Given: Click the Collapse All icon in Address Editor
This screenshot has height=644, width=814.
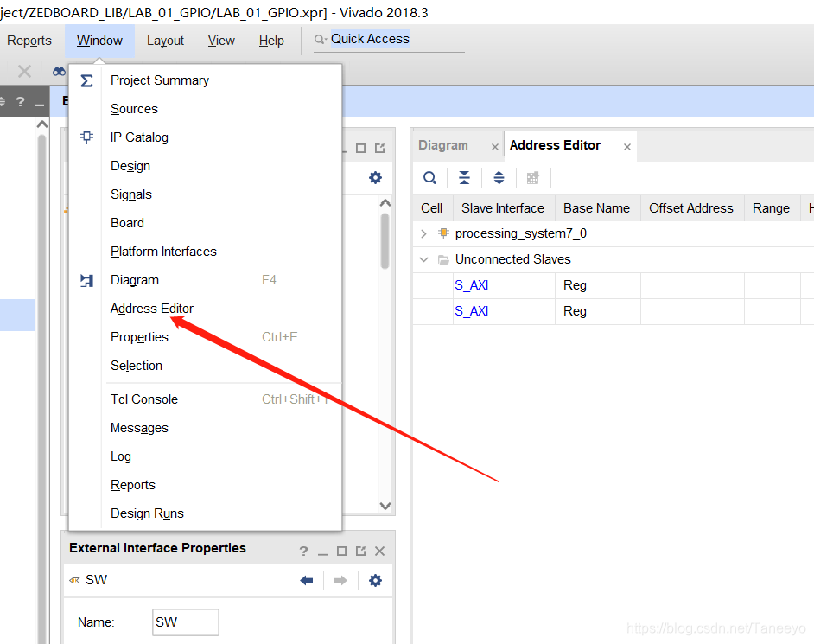Looking at the screenshot, I should point(464,178).
